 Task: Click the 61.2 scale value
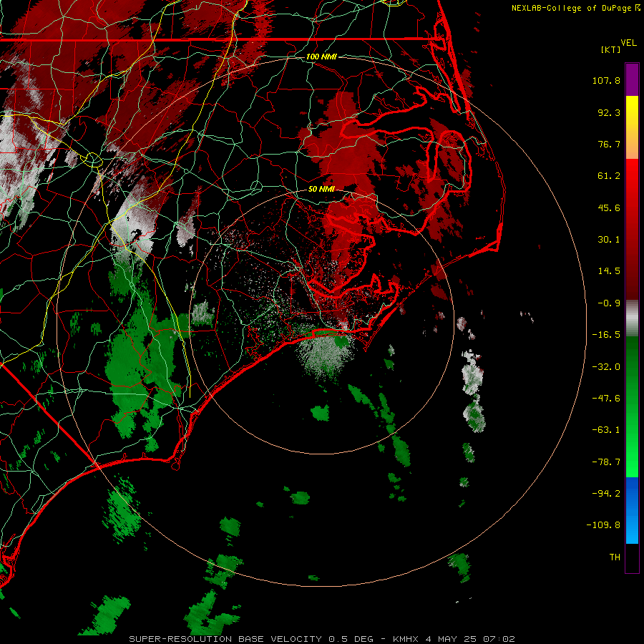click(x=609, y=176)
